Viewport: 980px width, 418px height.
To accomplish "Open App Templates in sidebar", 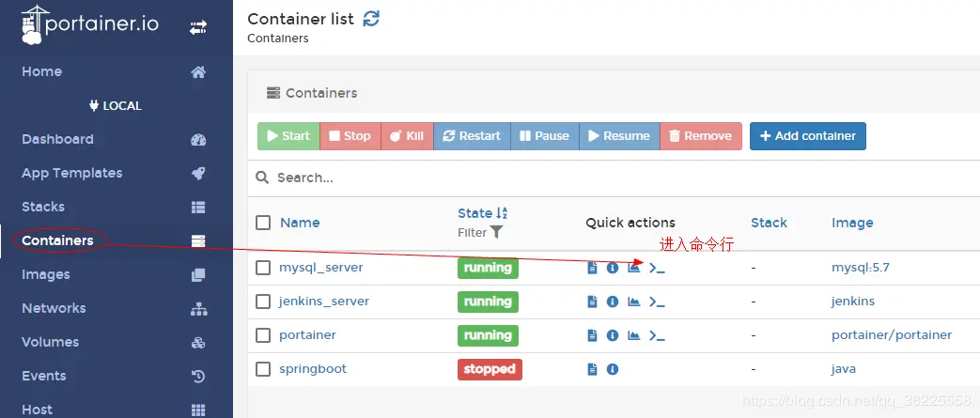I will (x=117, y=173).
